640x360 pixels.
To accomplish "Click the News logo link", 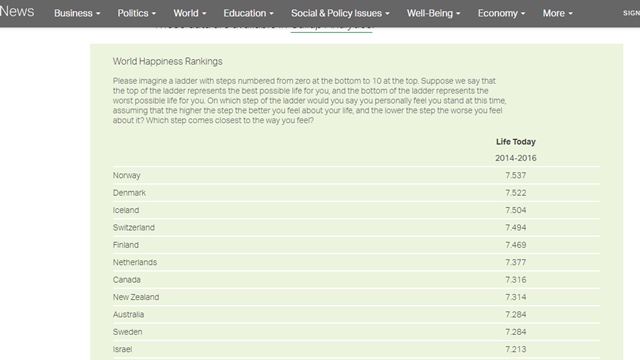I will pyautogui.click(x=17, y=11).
